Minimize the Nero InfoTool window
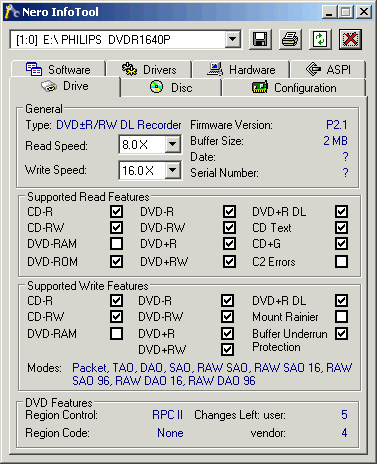Screen dimensions: 377x464 point(329,12)
